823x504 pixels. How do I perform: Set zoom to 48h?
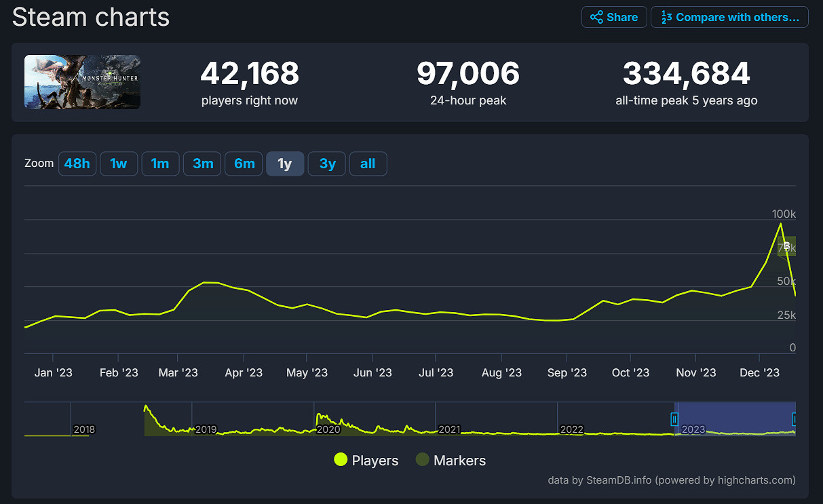(77, 163)
